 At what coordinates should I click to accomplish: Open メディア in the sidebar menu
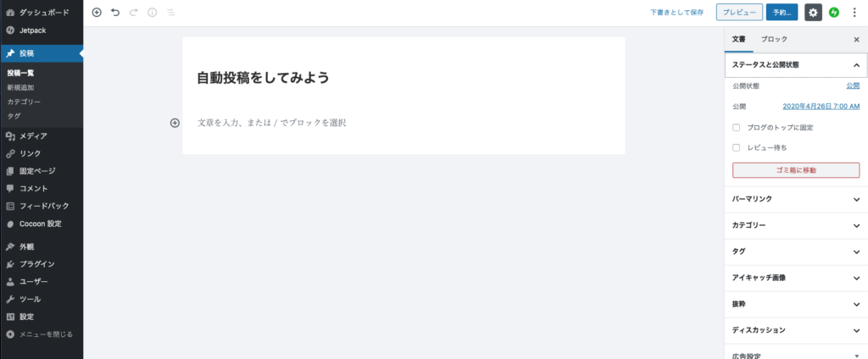(x=33, y=135)
